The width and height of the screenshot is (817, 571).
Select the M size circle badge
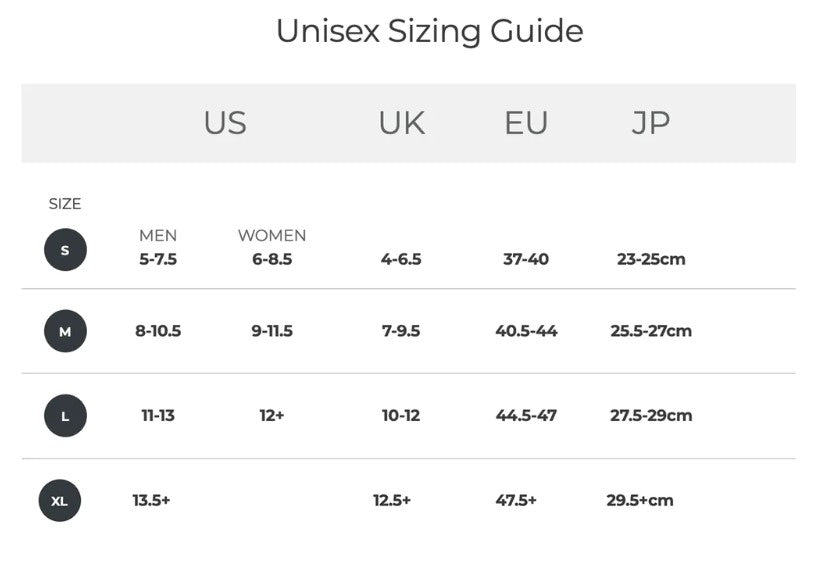point(65,331)
